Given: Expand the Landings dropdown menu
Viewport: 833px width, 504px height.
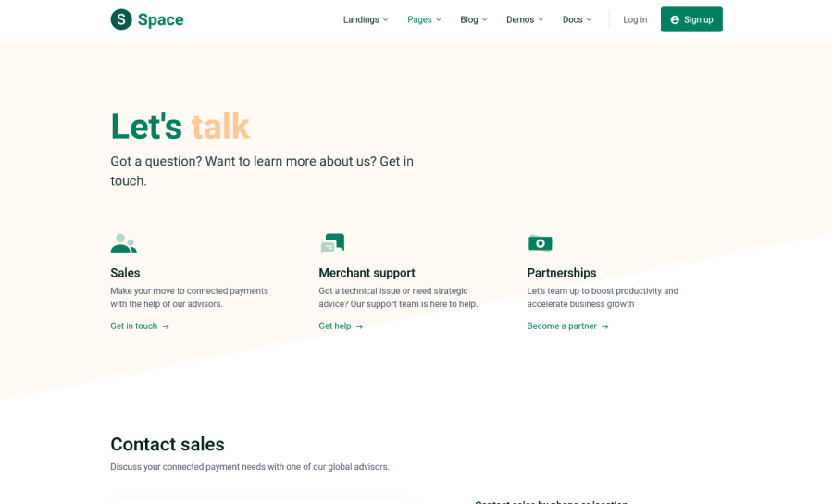Looking at the screenshot, I should 366,19.
